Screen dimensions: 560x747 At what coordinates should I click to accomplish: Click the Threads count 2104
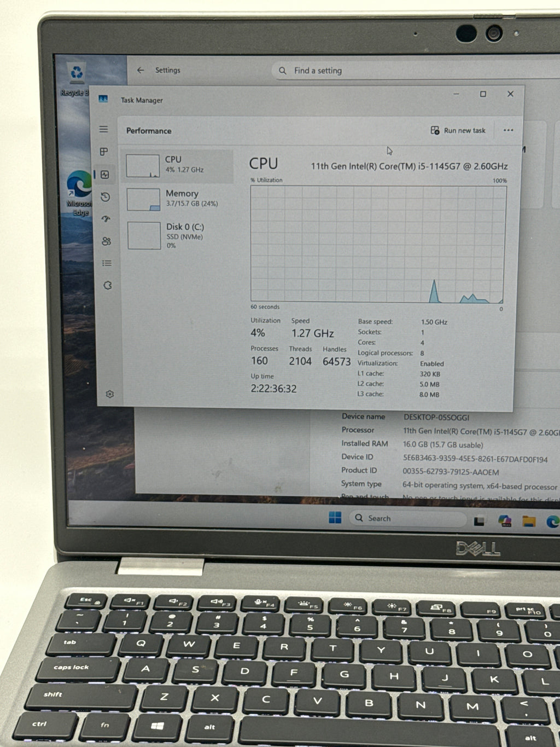pos(300,361)
